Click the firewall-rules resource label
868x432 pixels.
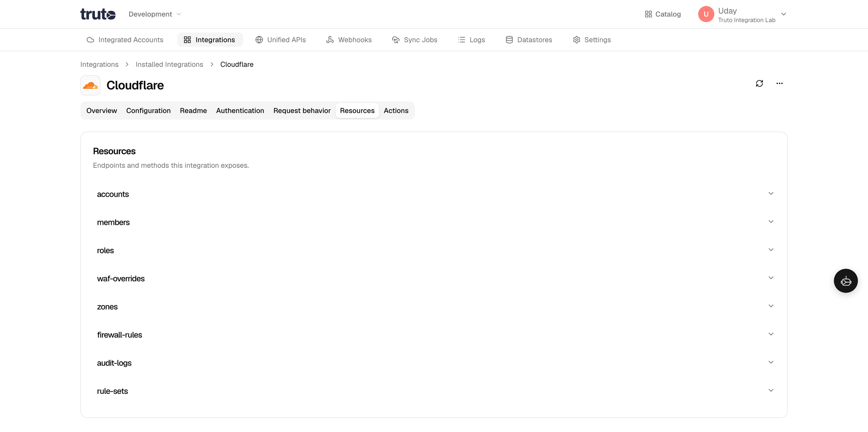[119, 335]
